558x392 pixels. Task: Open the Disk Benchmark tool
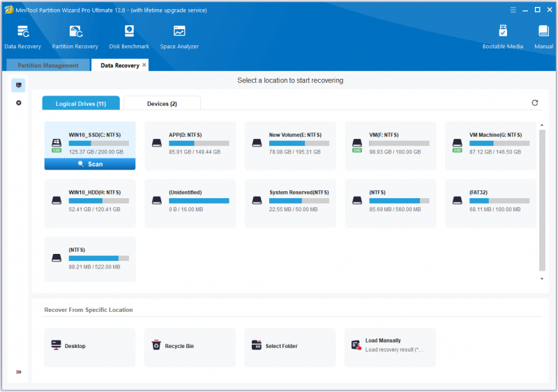129,37
